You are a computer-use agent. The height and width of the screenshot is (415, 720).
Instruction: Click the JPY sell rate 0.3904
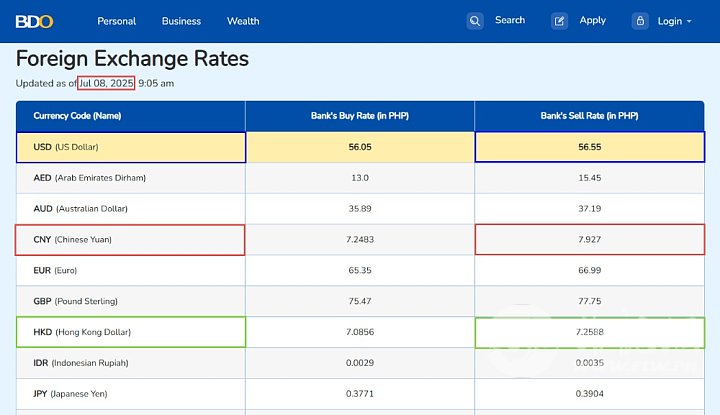coord(590,393)
